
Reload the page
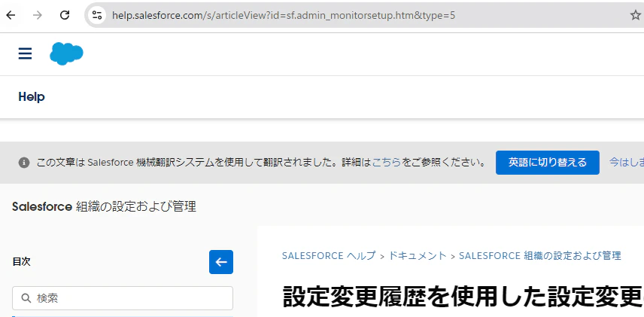65,16
